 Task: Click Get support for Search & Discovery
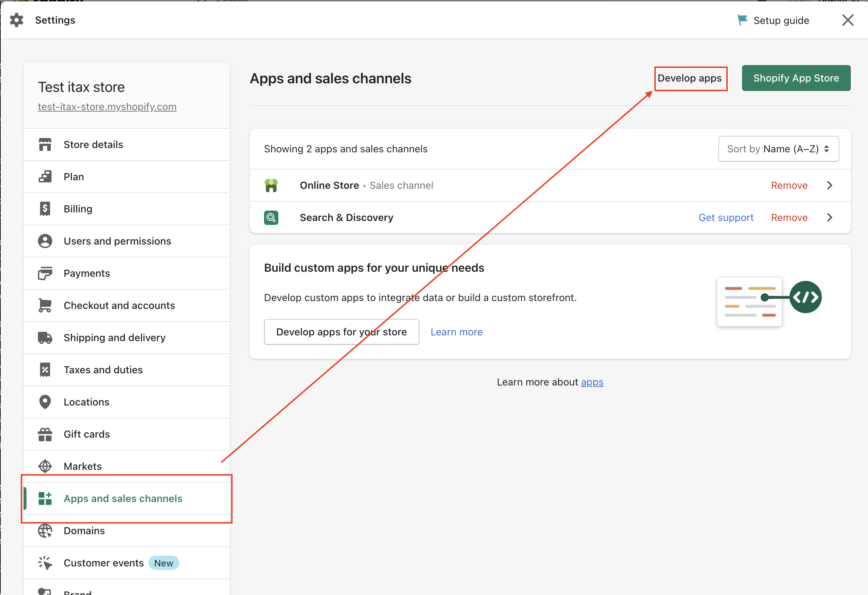[x=726, y=218]
